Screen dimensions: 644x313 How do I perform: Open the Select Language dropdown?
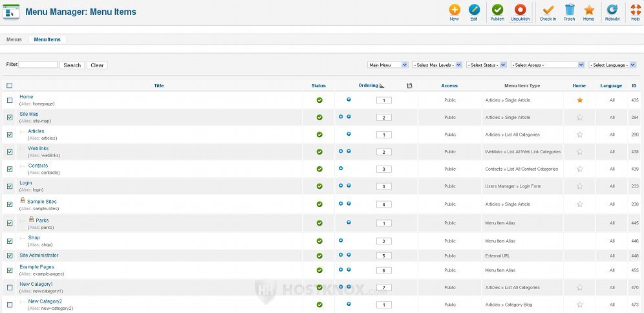pos(612,65)
